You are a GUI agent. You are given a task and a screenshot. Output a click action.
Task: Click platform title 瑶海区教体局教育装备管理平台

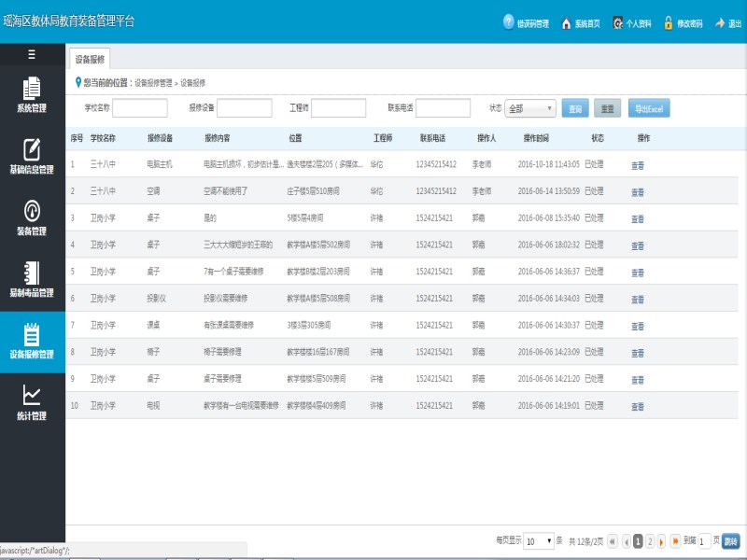(69, 21)
